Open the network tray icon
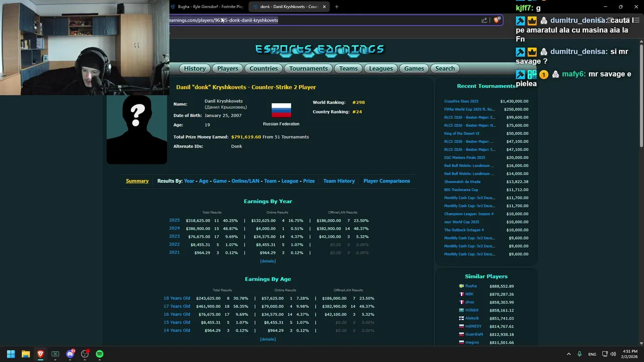The width and height of the screenshot is (644, 362). pos(605,354)
